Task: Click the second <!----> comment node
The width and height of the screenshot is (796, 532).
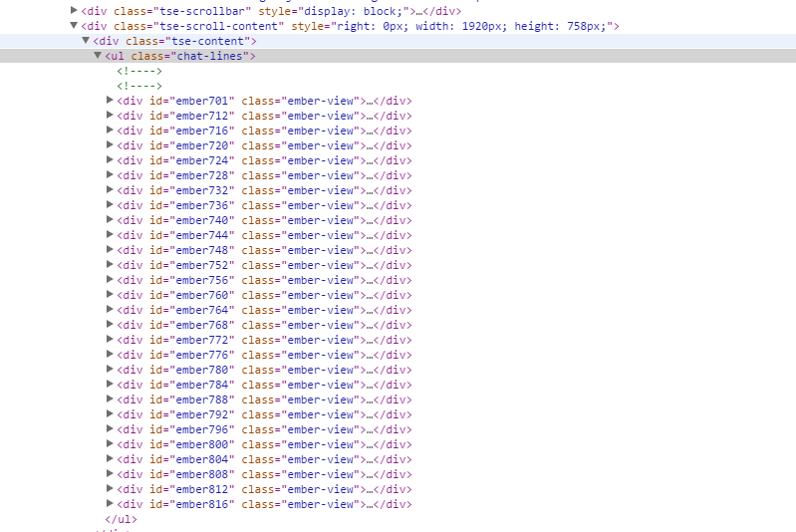Action: pyautogui.click(x=139, y=86)
